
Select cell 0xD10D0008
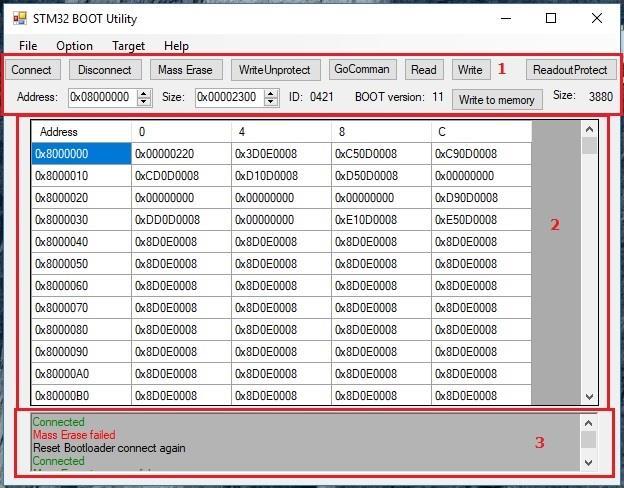(281, 176)
